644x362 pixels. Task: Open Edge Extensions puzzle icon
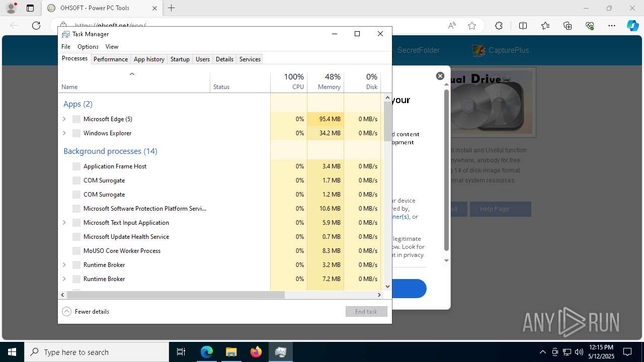click(499, 26)
